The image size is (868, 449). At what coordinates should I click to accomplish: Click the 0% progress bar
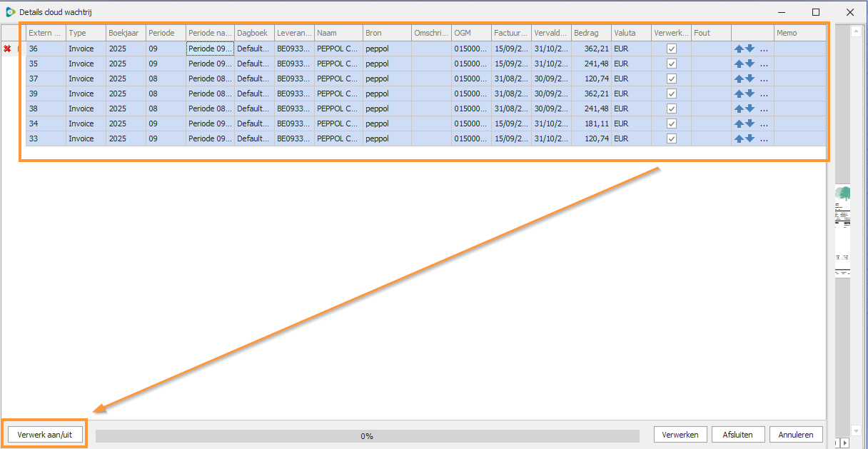367,435
